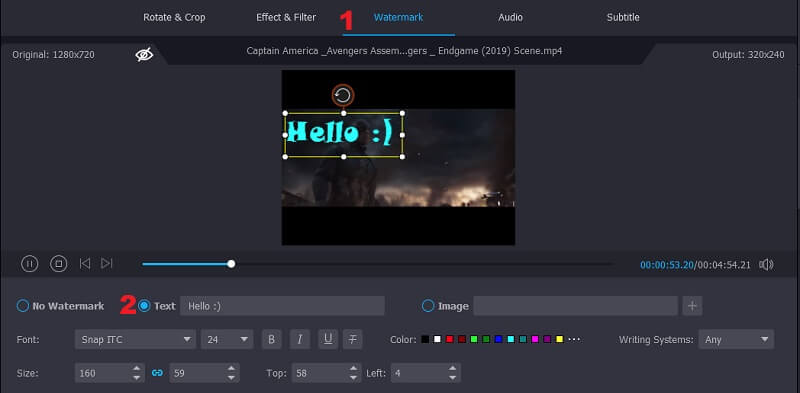Select the 'Hello :)' watermark in preview
The height and width of the screenshot is (393, 800).
click(343, 135)
